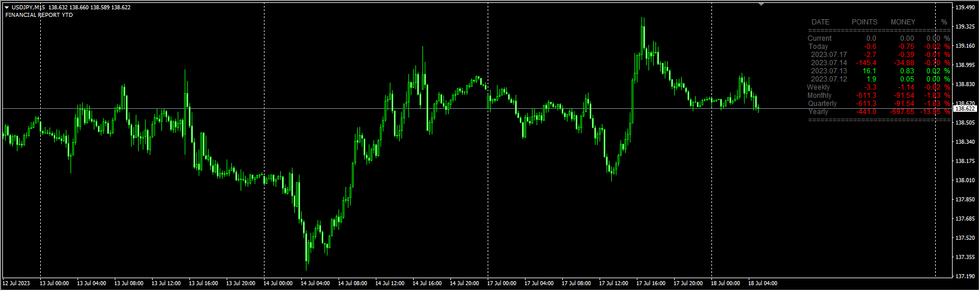Image resolution: width=980 pixels, height=291 pixels.
Task: Click the 137.355 price scale label
Action: 965,257
